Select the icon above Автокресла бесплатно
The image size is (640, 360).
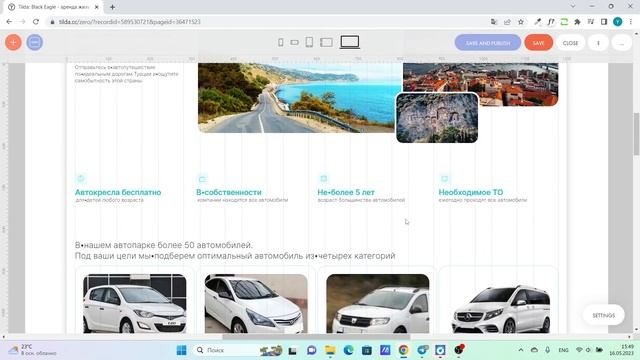[x=81, y=178]
